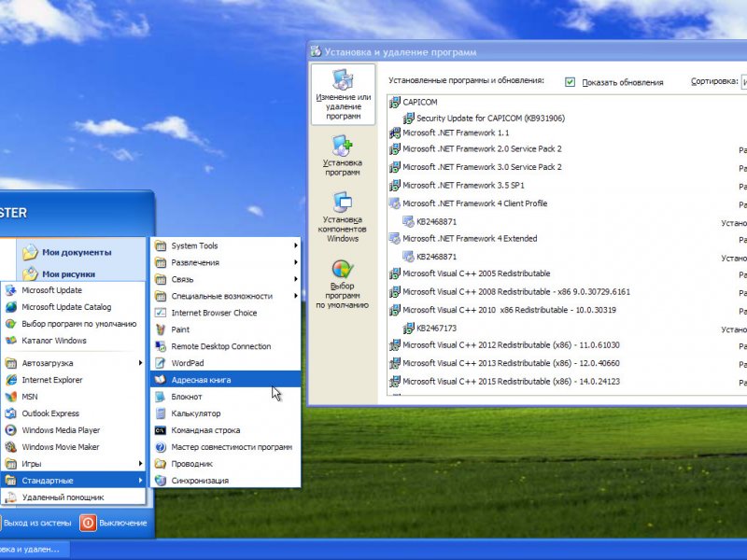Click the Установка компонентов Windows sidebar icon

[x=343, y=203]
